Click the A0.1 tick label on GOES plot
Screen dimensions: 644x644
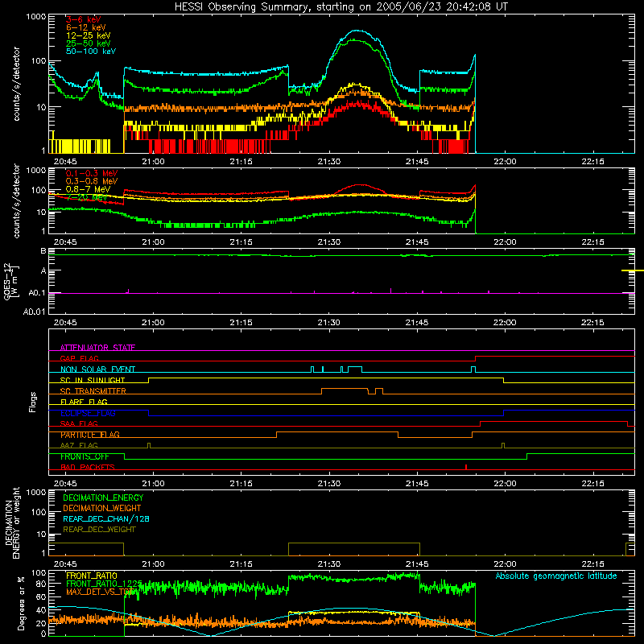click(36, 293)
